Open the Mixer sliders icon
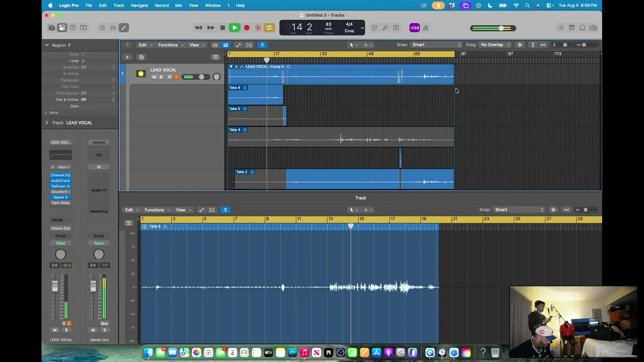 point(113,28)
